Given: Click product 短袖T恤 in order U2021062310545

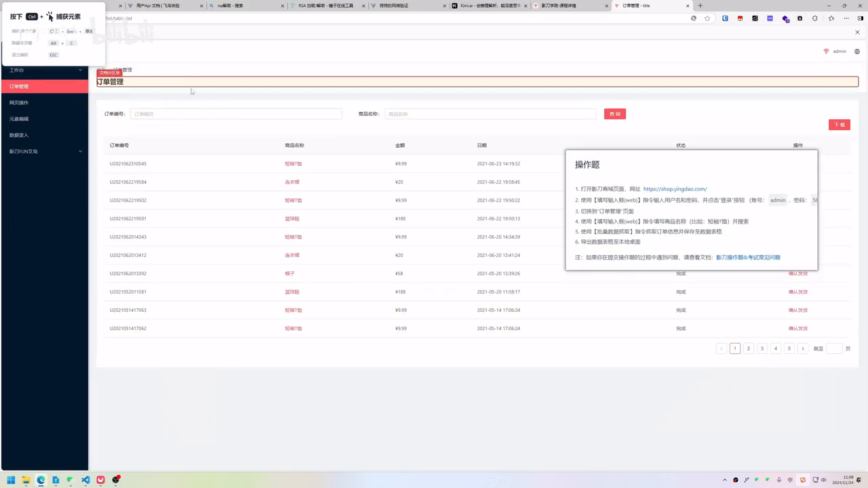Looking at the screenshot, I should click(293, 163).
